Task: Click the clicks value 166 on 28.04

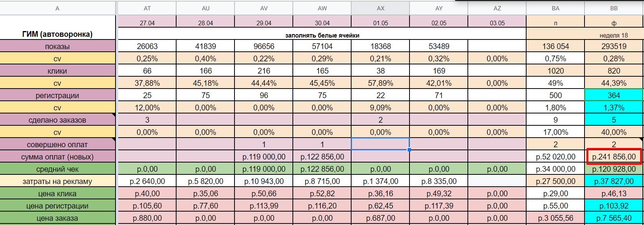Action: tap(205, 71)
